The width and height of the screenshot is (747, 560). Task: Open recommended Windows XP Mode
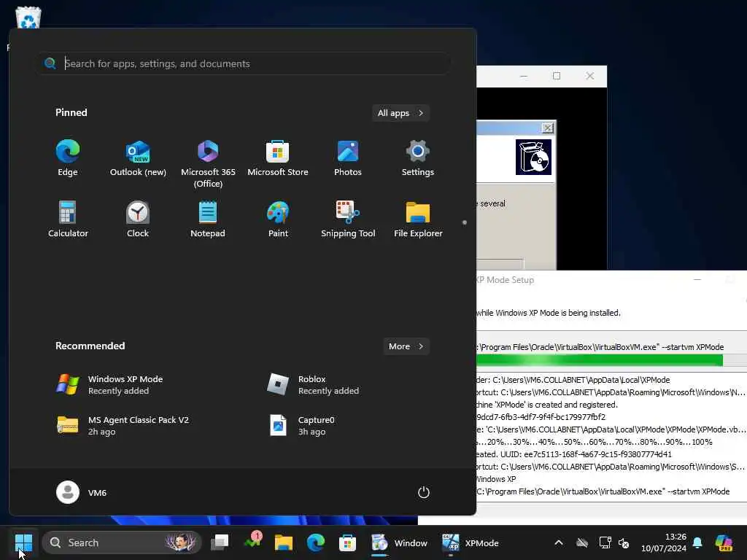pyautogui.click(x=109, y=385)
